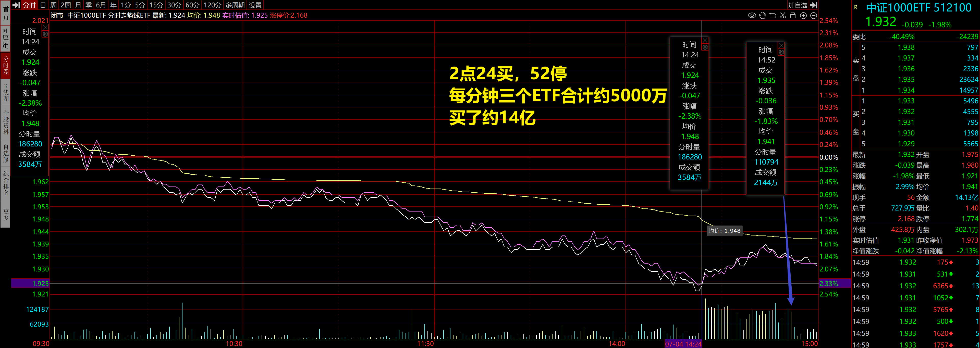980x348 pixels.
Task: Open gear settings on 14:52 info box
Action: 781,52
